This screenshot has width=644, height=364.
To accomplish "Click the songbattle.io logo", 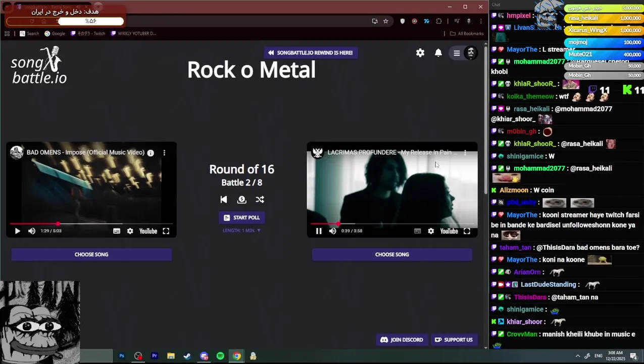I will [x=39, y=65].
